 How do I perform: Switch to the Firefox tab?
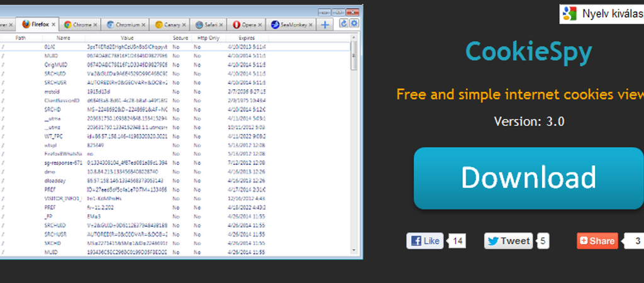click(36, 25)
